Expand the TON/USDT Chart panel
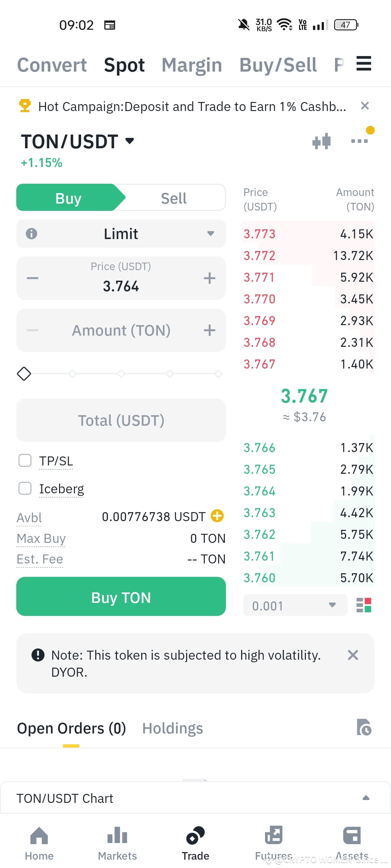This screenshot has width=391, height=868. (195, 798)
